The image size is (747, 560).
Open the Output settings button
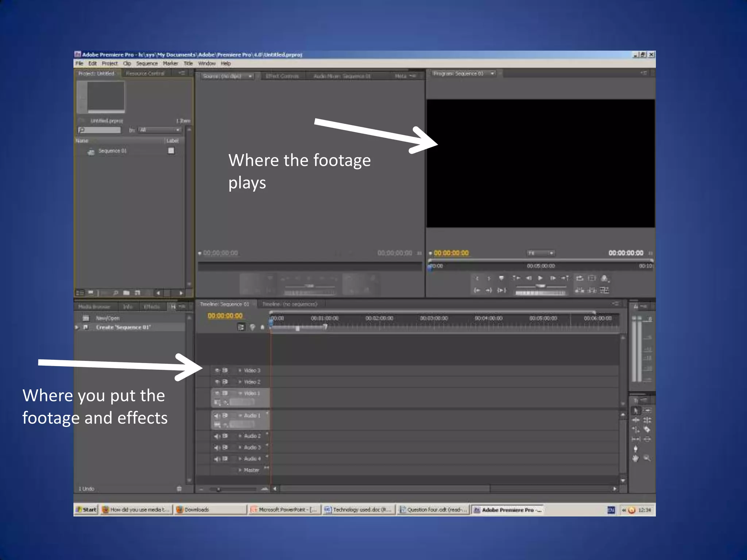click(604, 279)
